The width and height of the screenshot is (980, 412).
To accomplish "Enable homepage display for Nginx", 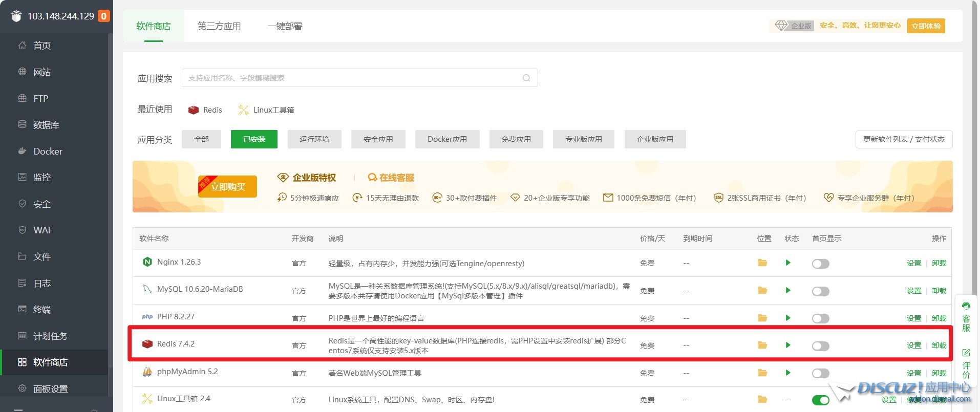I will (x=820, y=264).
